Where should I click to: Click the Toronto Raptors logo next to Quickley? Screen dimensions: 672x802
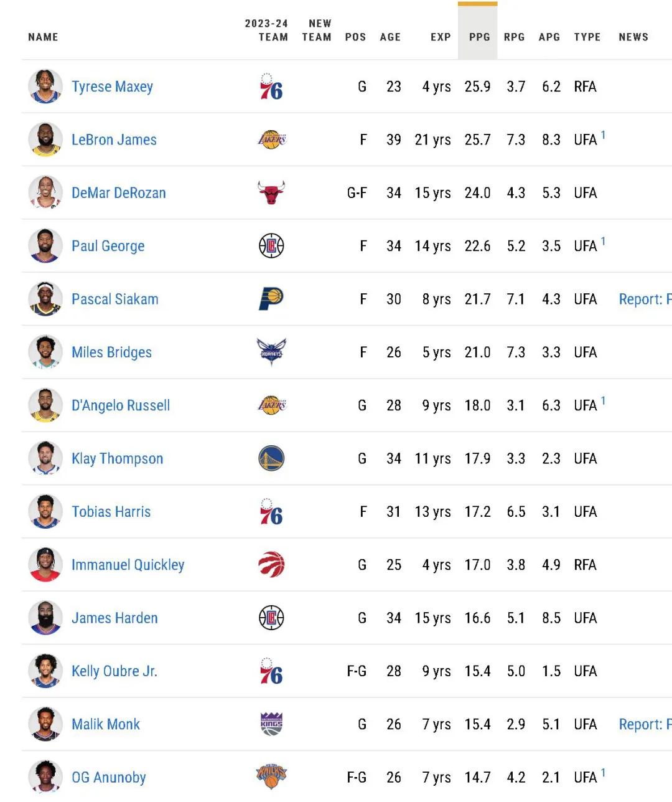[x=271, y=565]
